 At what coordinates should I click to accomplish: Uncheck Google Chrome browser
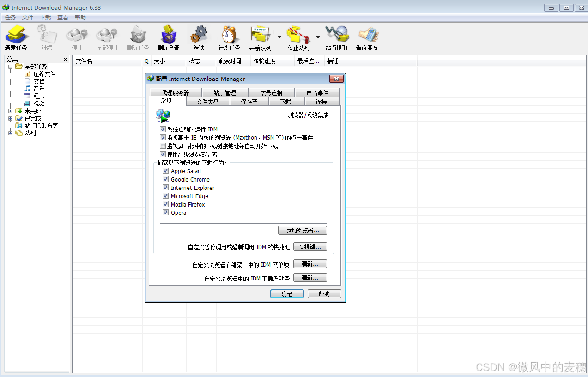(x=166, y=179)
